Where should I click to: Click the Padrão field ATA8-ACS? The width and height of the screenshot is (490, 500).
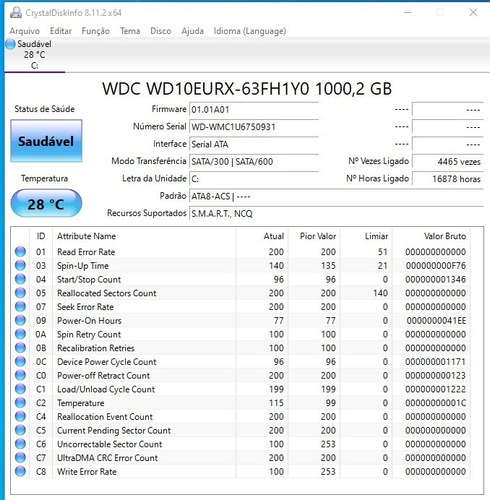click(336, 196)
